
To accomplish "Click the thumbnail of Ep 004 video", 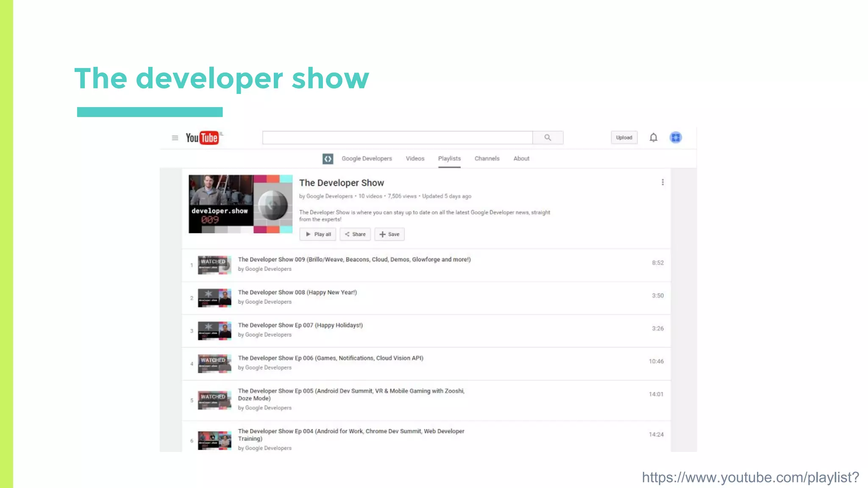I will [x=214, y=441].
